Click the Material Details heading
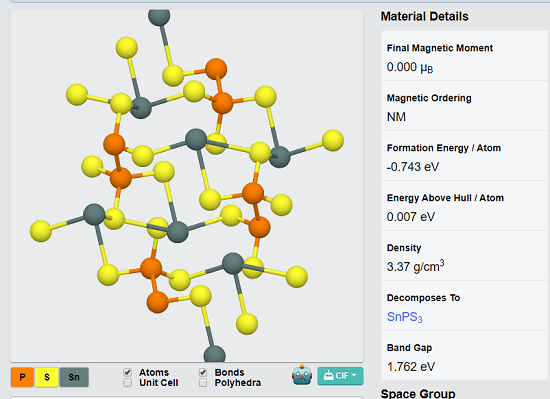 [x=424, y=16]
